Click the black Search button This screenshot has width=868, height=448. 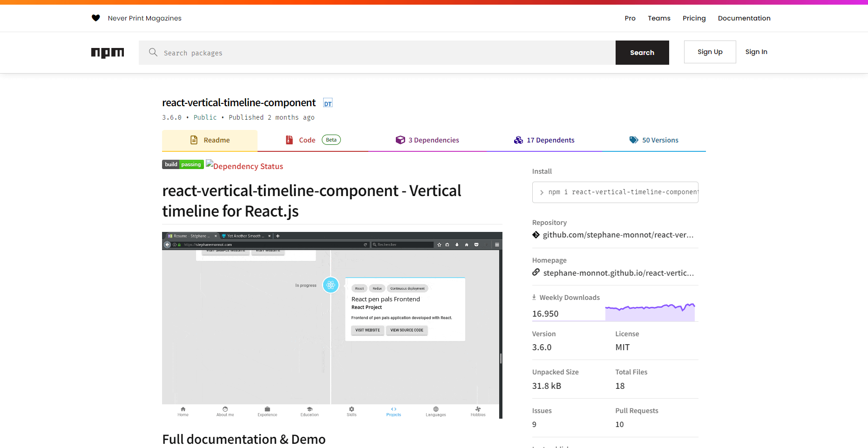click(x=642, y=53)
